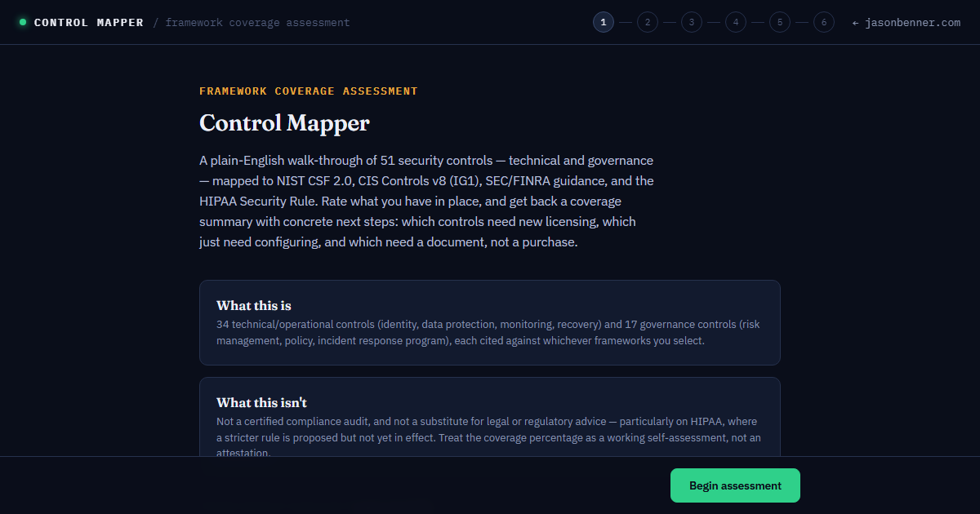Viewport: 980px width, 514px height.
Task: Jump to step 2 in progress indicator
Action: coord(648,23)
